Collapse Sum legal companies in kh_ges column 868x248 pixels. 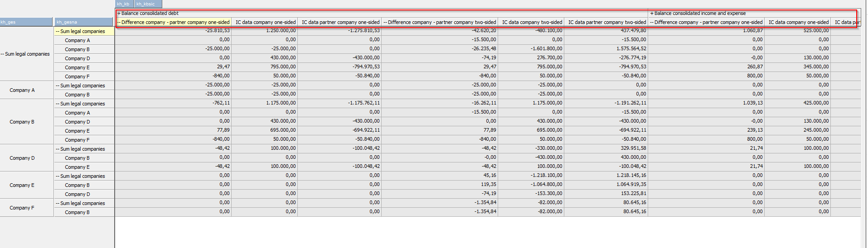(x=3, y=54)
